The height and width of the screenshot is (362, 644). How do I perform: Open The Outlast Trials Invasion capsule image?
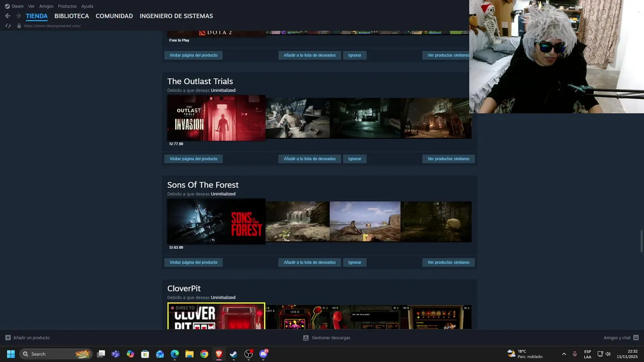216,118
